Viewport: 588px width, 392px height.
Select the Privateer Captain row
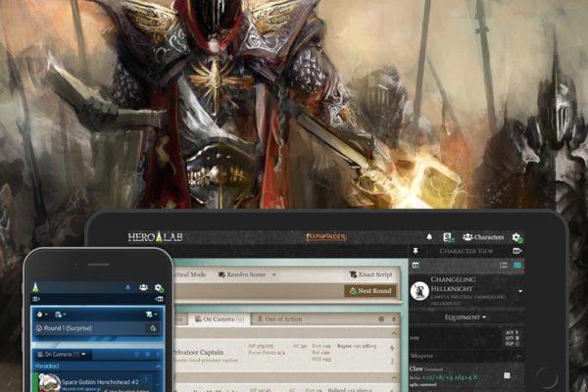285,354
